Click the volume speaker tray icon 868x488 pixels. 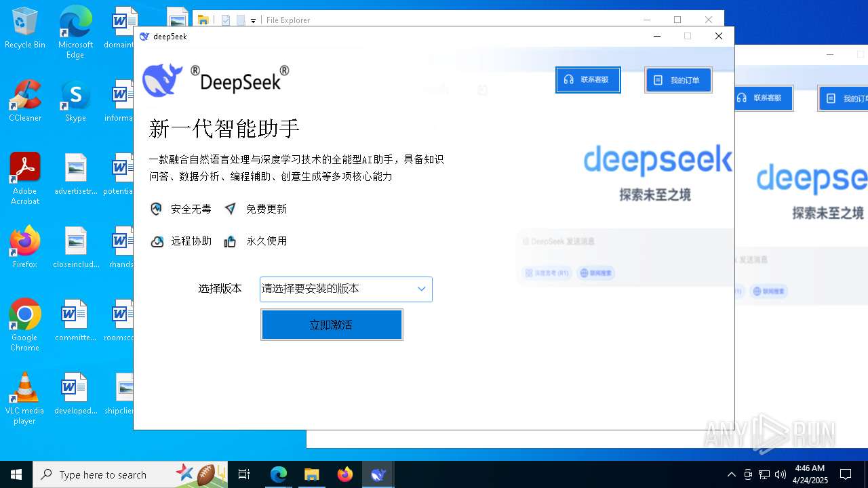[781, 474]
